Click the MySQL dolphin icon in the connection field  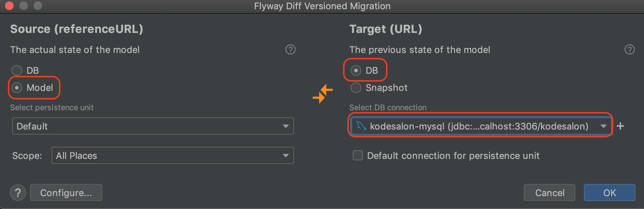pos(362,126)
